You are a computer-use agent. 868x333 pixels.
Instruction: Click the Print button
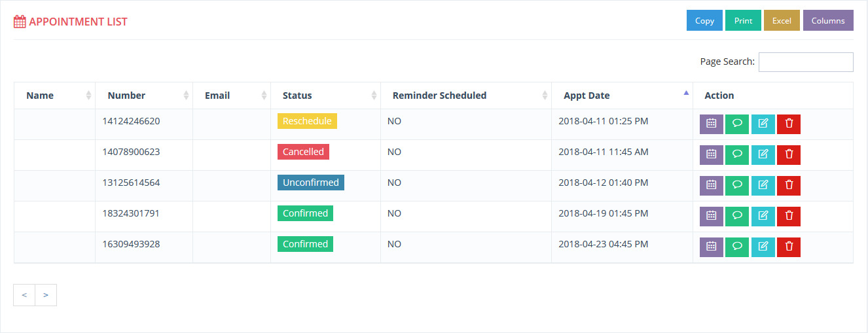pos(743,20)
